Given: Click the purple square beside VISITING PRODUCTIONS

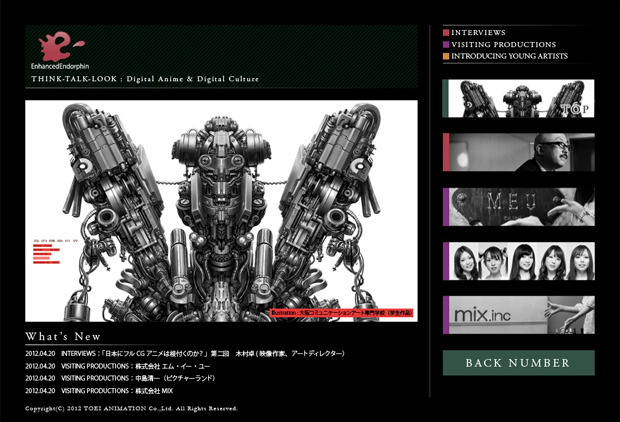Looking at the screenshot, I should coord(446,45).
